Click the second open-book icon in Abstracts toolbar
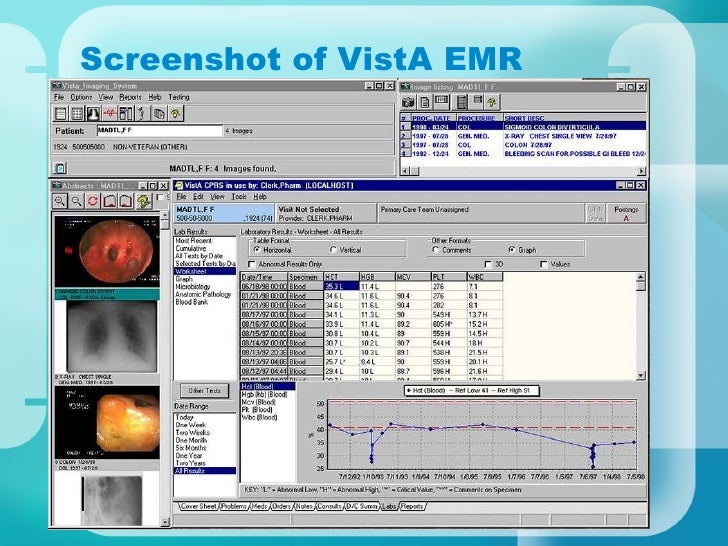Viewport: 728px width, 546px height. point(126,202)
